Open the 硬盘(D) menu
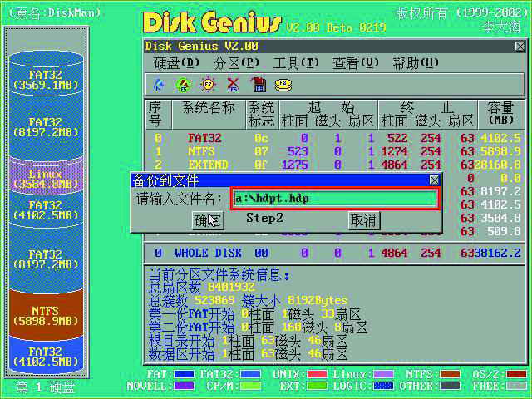532x399 pixels. [x=176, y=63]
